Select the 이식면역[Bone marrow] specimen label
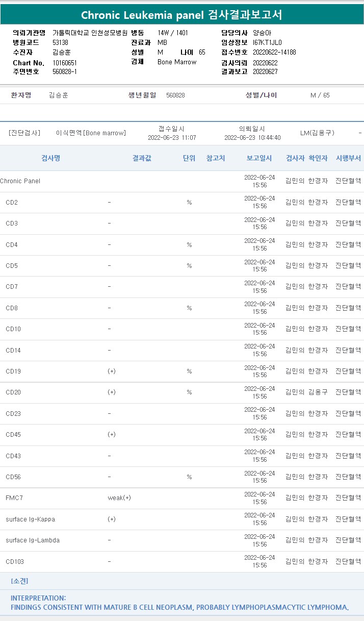Screen dimensions: 364x621 91,133
